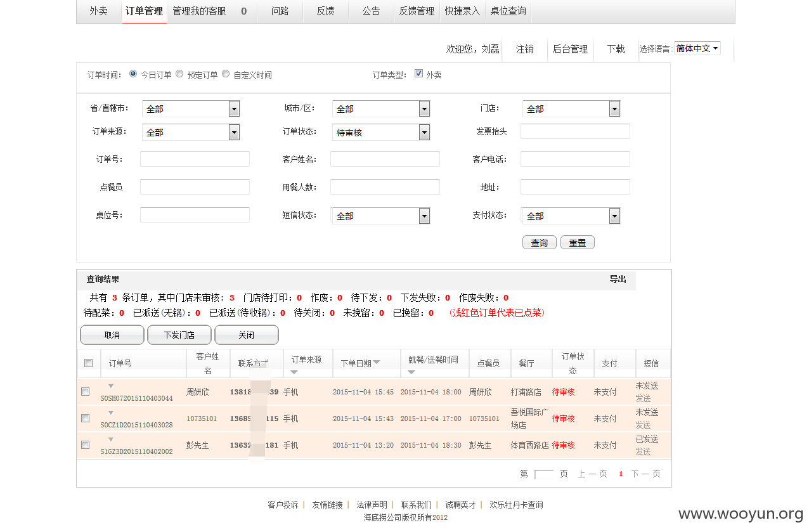This screenshot has width=809, height=532.
Task: Click the page number input box
Action: click(544, 474)
